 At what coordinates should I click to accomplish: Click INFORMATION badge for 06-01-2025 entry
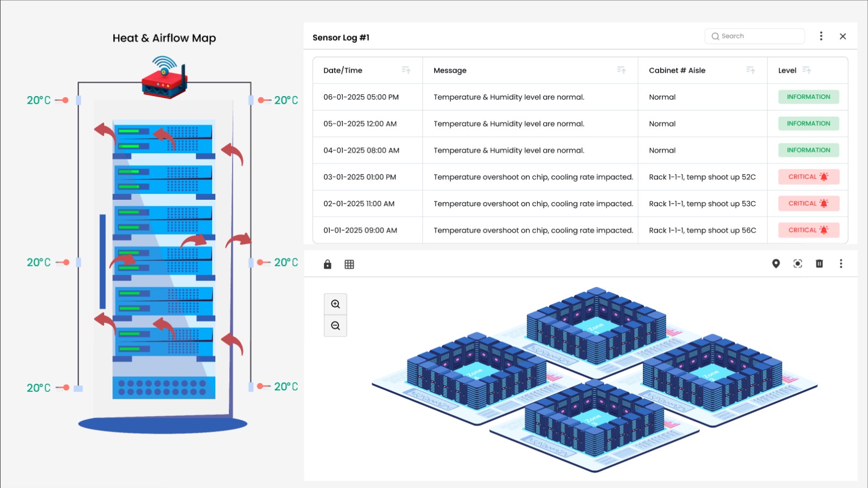pos(808,97)
